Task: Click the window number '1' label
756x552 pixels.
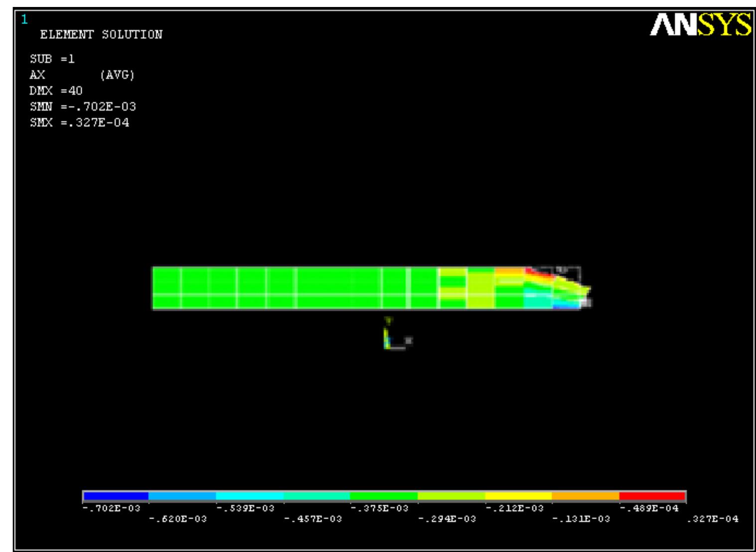Action: (x=24, y=19)
